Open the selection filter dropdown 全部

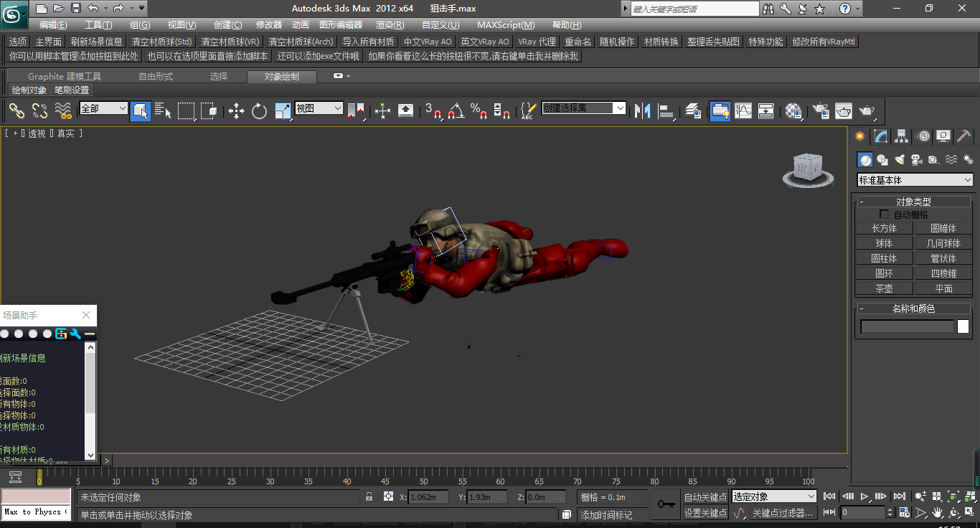[104, 108]
